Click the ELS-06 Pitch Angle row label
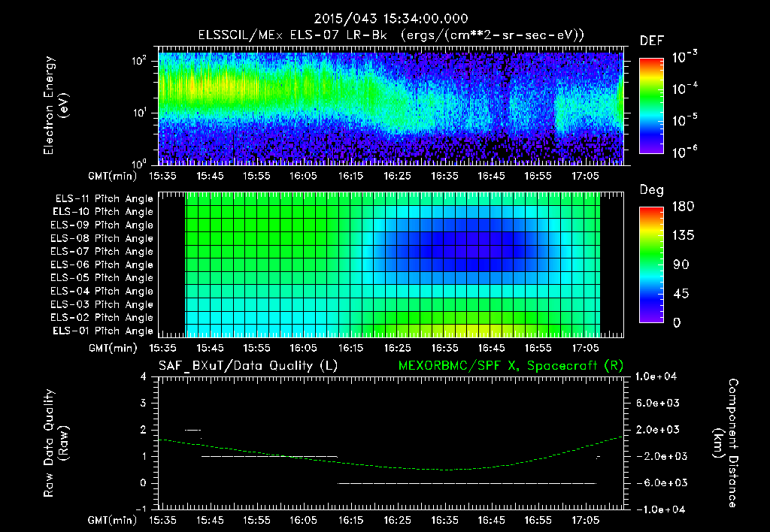The width and height of the screenshot is (770, 532). [x=102, y=264]
